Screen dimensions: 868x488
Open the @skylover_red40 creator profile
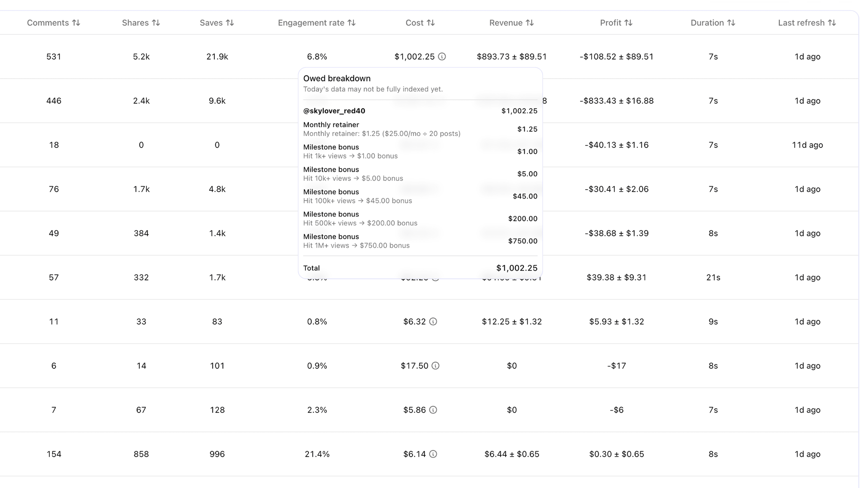coord(335,110)
